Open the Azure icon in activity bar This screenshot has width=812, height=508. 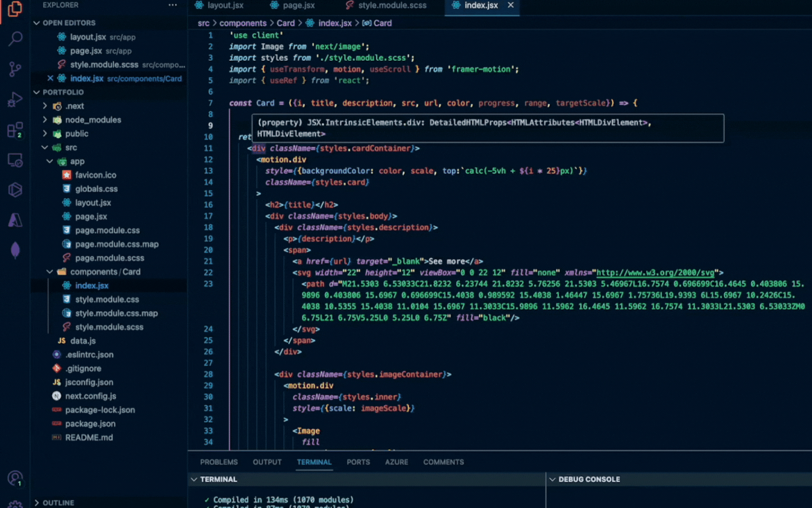(15, 220)
